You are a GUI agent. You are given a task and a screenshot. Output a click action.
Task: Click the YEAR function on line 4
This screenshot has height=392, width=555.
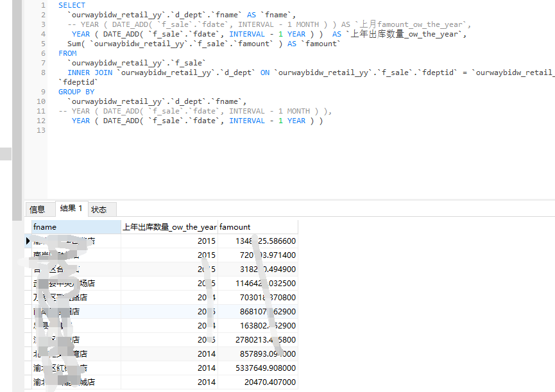coord(81,33)
